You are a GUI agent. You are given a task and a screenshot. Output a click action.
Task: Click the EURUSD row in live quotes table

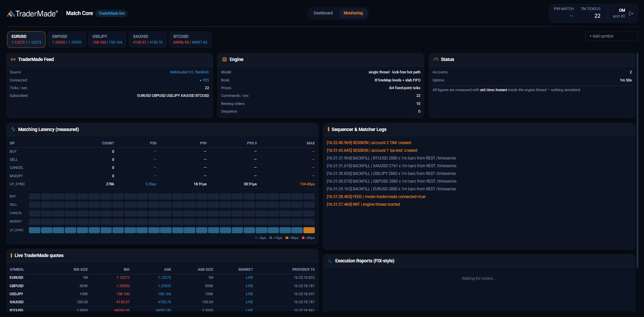pos(162,277)
